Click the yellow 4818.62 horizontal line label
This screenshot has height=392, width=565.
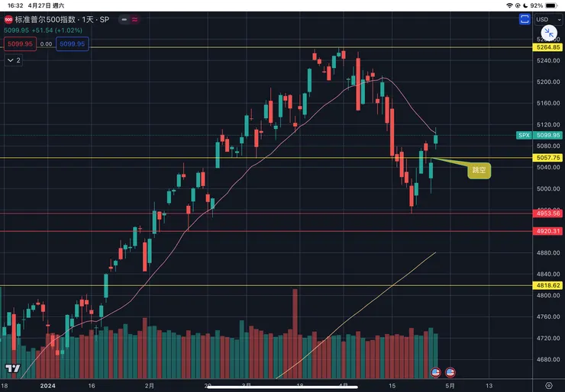(x=549, y=285)
